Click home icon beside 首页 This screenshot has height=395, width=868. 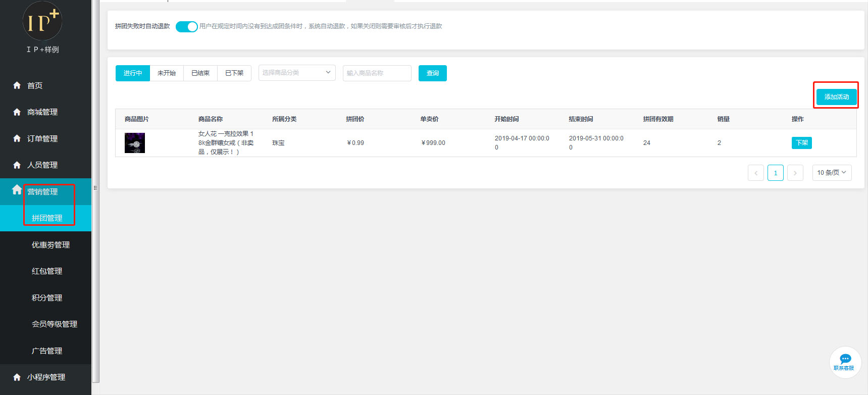[17, 85]
